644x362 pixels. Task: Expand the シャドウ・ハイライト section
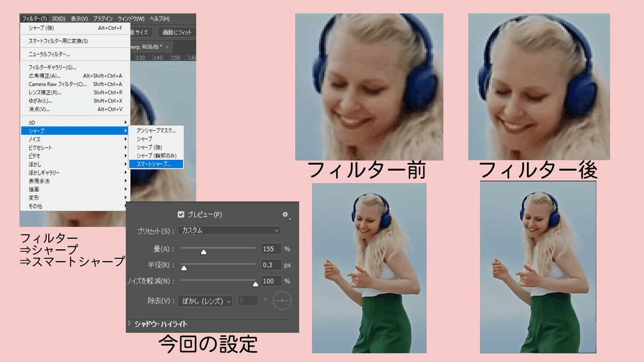158,324
